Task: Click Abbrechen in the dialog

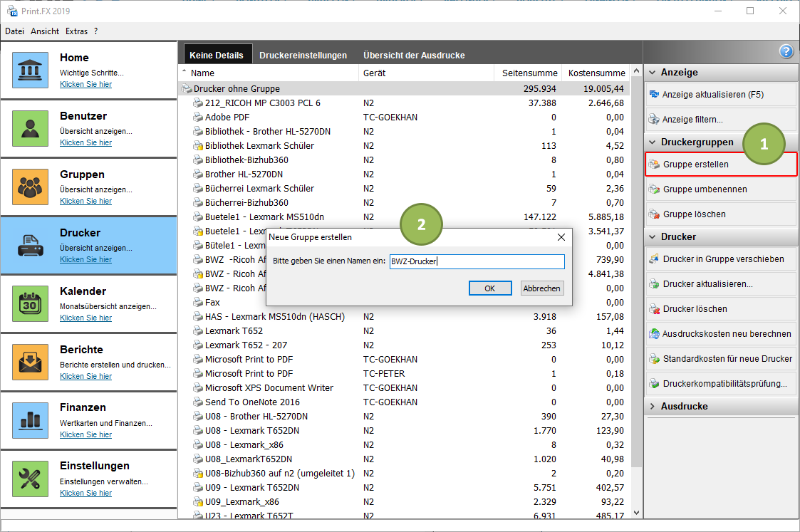Action: tap(542, 288)
